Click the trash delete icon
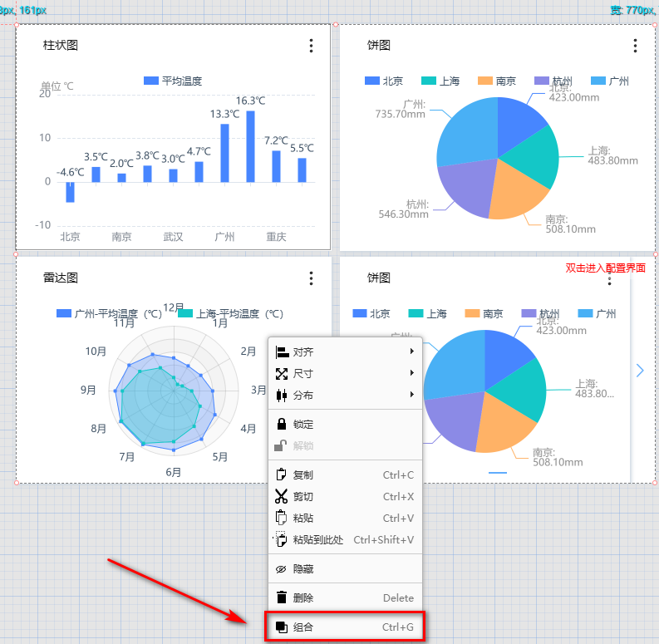The height and width of the screenshot is (644, 659). pos(281,597)
